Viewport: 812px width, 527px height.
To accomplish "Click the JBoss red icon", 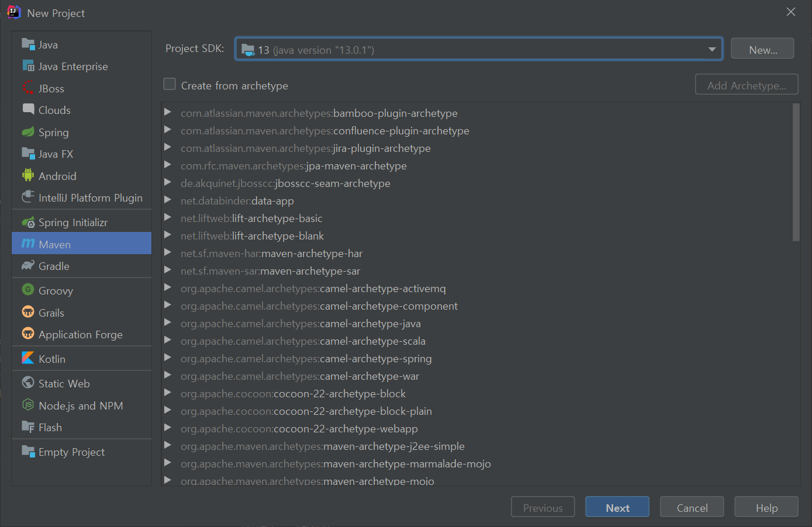I will 28,88.
